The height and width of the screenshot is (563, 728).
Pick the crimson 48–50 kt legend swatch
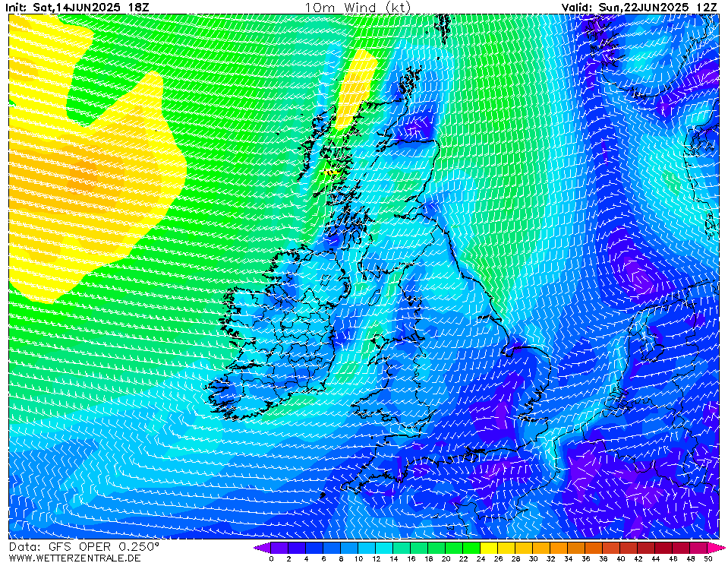coord(698,548)
